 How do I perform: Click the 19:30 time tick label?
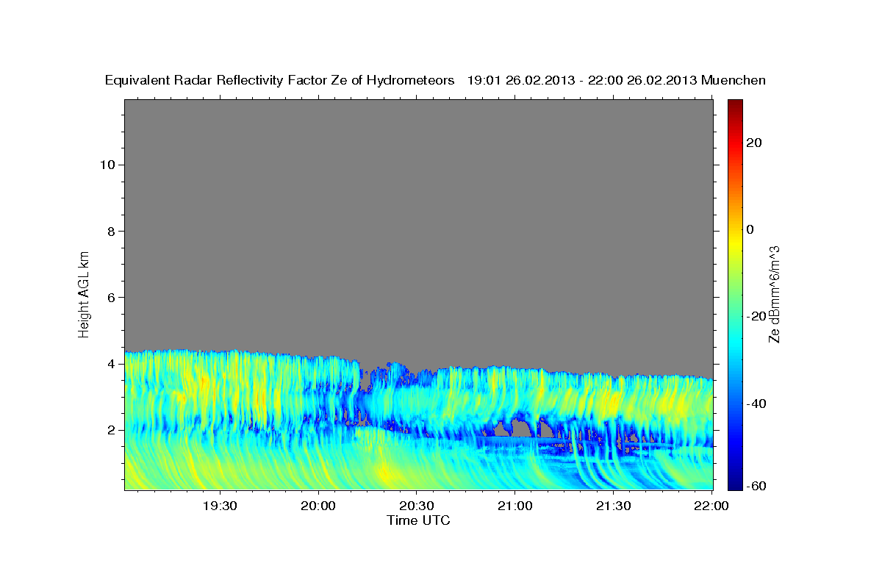tap(219, 506)
